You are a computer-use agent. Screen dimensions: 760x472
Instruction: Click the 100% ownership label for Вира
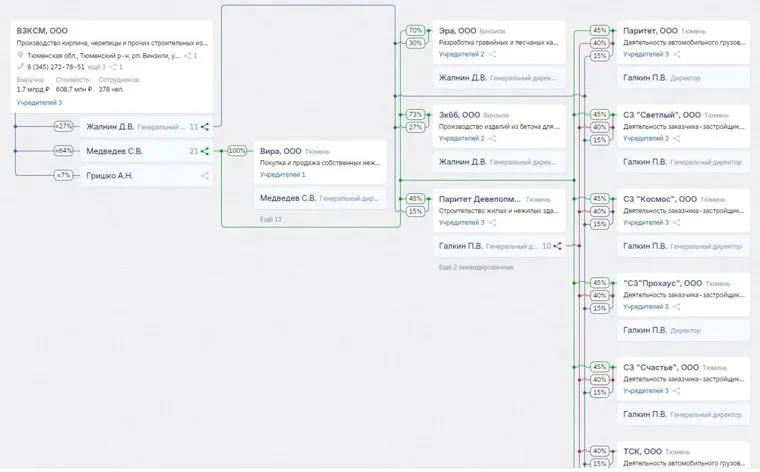pos(237,151)
